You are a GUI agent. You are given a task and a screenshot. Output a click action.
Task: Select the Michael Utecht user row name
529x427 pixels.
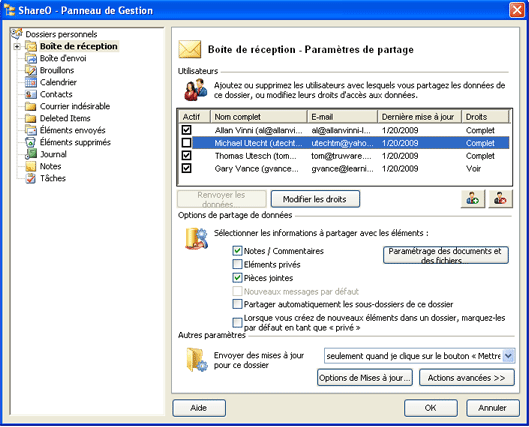tap(258, 143)
